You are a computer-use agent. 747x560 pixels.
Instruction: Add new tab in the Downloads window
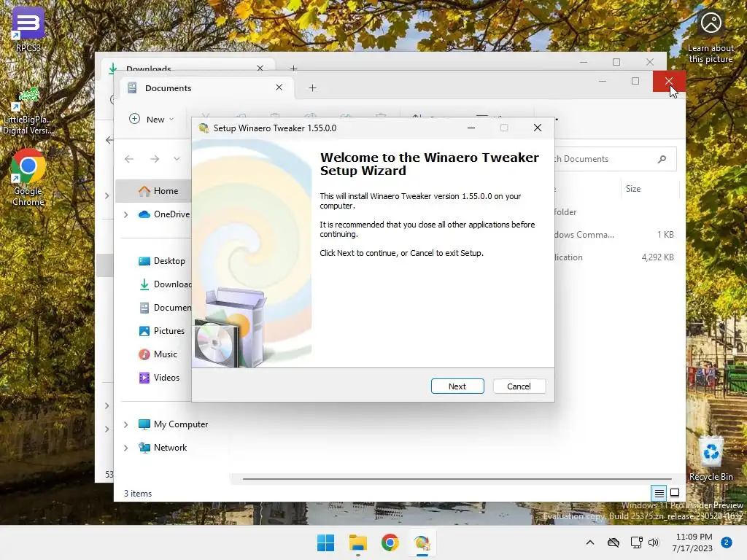coord(293,68)
